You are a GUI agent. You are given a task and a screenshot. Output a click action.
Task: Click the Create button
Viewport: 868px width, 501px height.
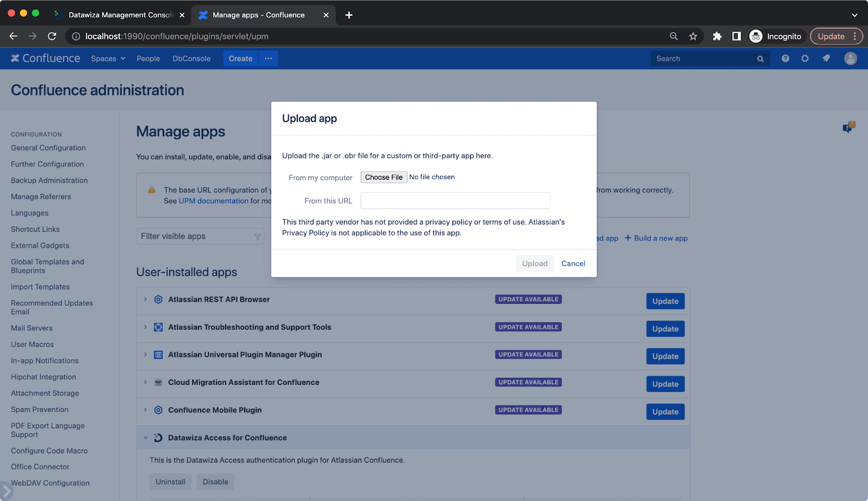[x=240, y=59]
